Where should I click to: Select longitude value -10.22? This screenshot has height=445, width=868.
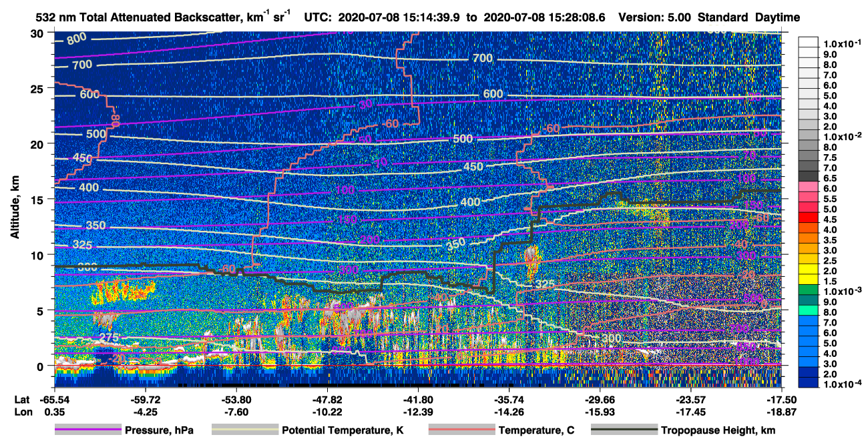pyautogui.click(x=327, y=412)
